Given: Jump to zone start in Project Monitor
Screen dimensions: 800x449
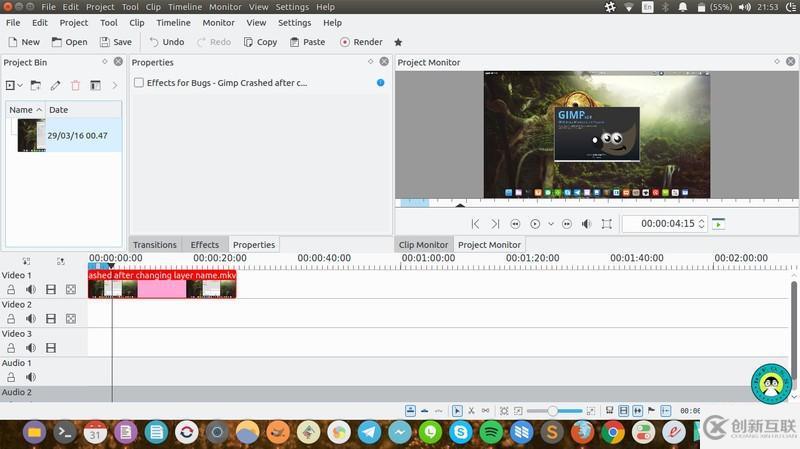Looking at the screenshot, I should pos(476,224).
